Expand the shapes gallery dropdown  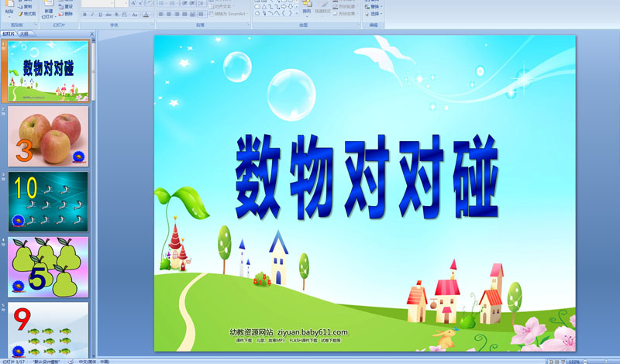point(295,13)
